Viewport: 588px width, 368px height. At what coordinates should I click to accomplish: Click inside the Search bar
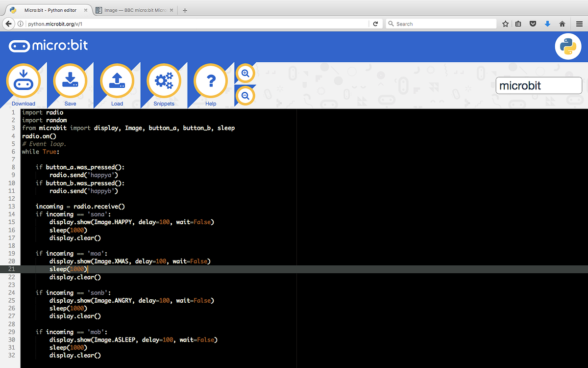pos(441,23)
